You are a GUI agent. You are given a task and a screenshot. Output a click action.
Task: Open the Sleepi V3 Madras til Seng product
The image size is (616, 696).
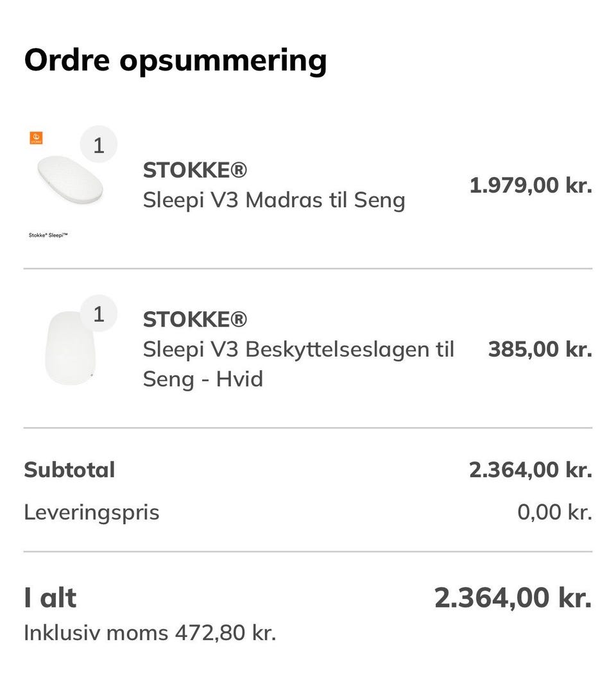tap(274, 200)
